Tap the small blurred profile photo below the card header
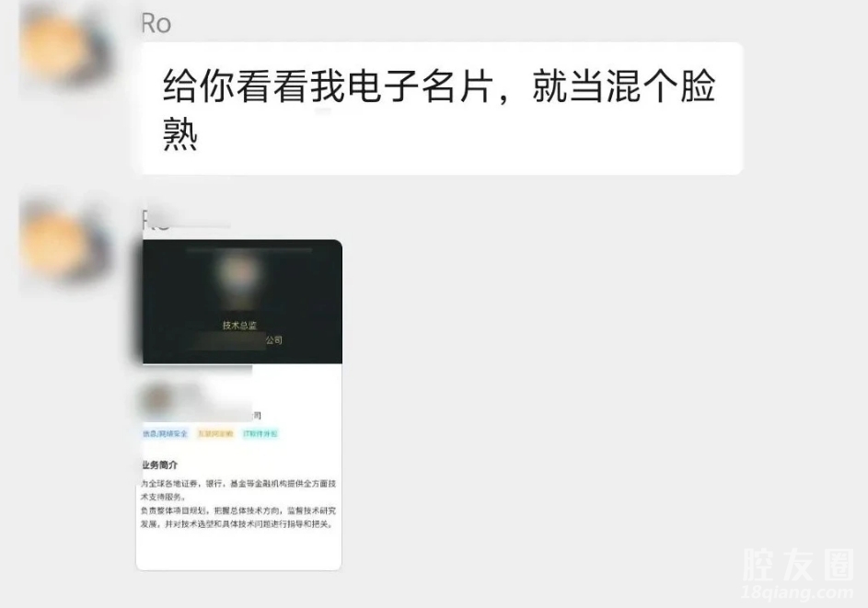Image resolution: width=868 pixels, height=608 pixels. click(x=156, y=399)
